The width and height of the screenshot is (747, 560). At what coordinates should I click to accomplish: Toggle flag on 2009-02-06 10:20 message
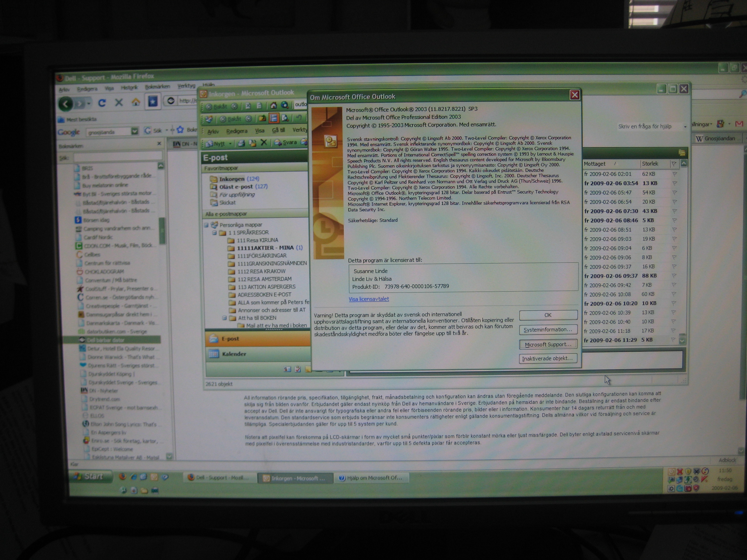674,303
